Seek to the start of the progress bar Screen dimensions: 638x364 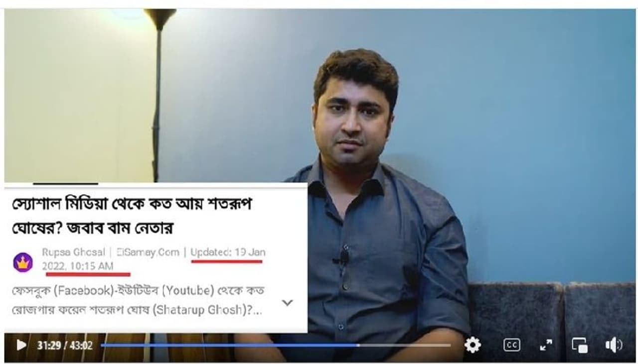click(103, 345)
